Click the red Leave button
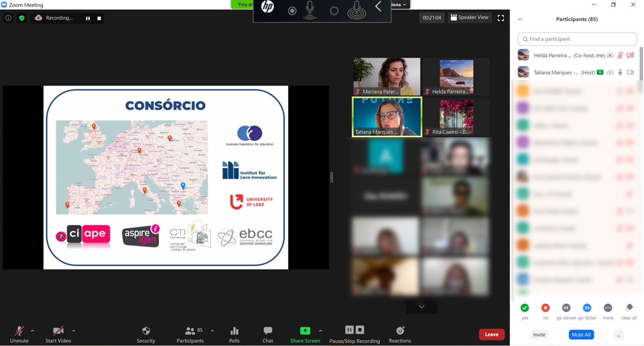 pyautogui.click(x=492, y=334)
